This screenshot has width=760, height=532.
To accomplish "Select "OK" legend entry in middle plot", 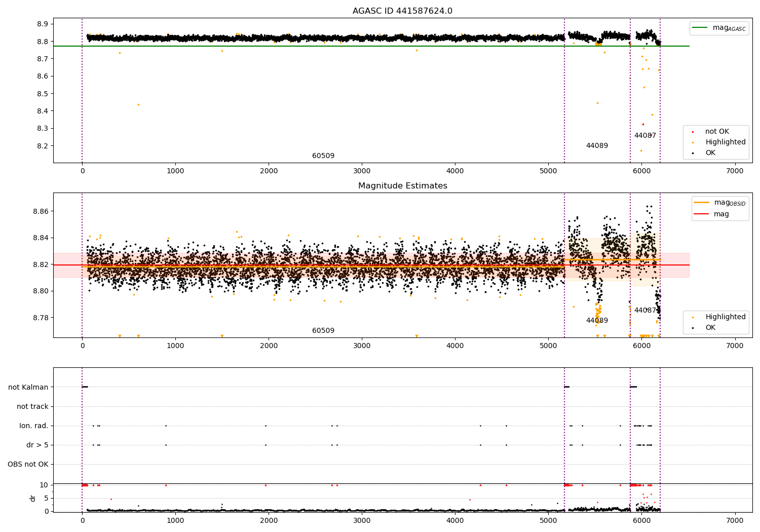I will tap(704, 327).
